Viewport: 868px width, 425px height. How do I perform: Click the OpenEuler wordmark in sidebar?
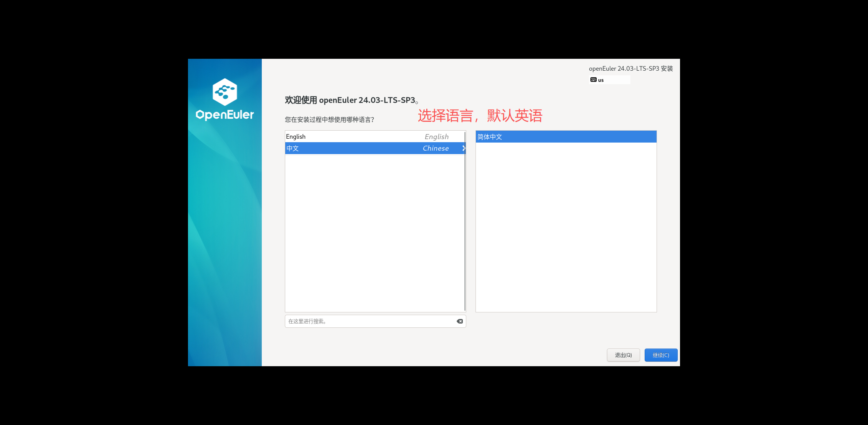pos(224,115)
